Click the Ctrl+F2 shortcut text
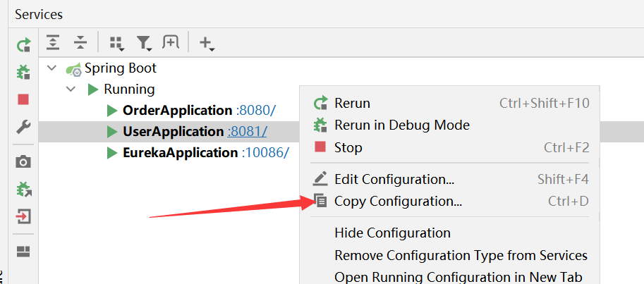The width and height of the screenshot is (644, 284). [x=567, y=147]
